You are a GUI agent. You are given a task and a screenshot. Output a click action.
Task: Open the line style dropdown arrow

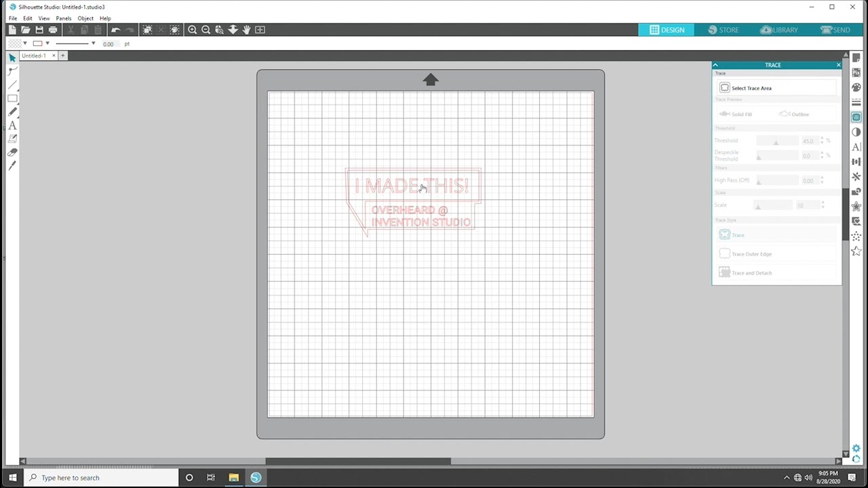tap(93, 43)
